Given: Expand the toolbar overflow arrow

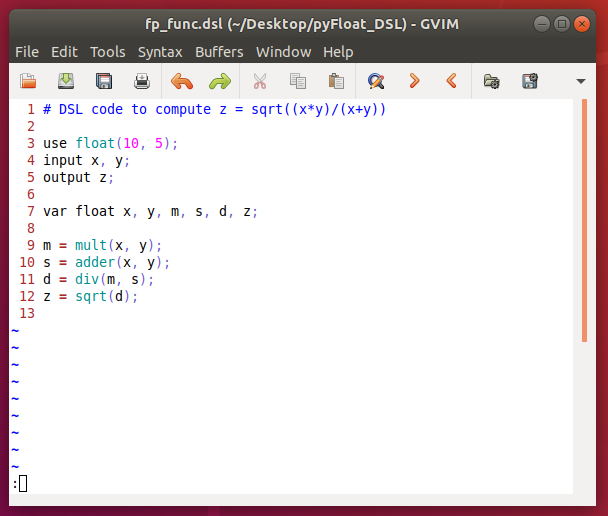Looking at the screenshot, I should (x=580, y=81).
